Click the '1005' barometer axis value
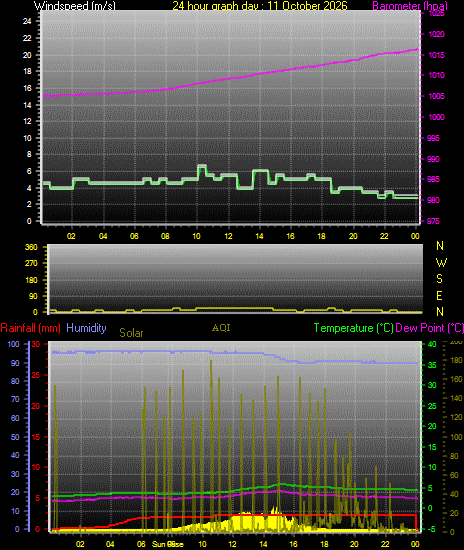This screenshot has width=464, height=550. [x=436, y=96]
